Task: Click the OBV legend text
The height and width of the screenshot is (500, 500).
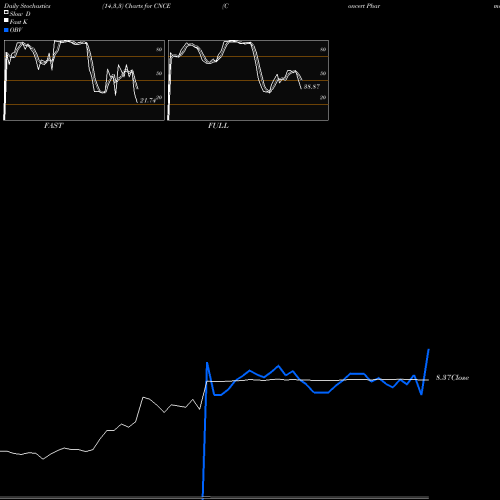Action: [16, 30]
